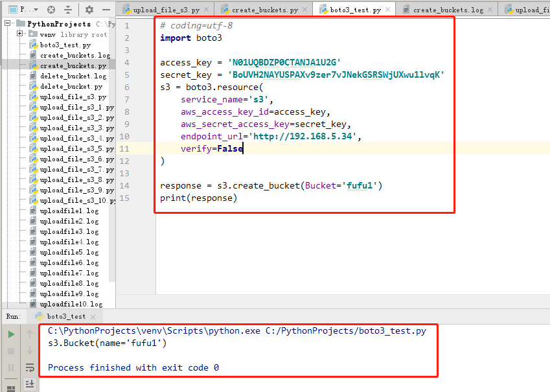Switch to create_buckets.py editor tab
The width and height of the screenshot is (550, 392).
(265, 10)
